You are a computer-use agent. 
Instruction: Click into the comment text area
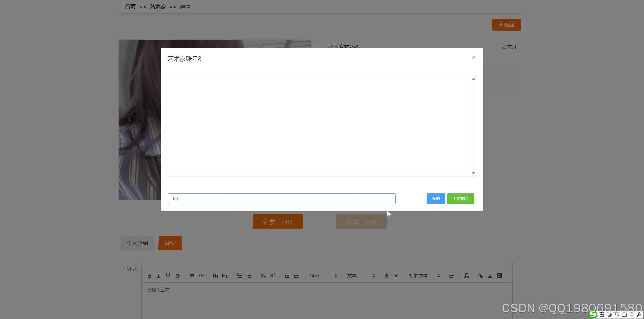[327, 301]
